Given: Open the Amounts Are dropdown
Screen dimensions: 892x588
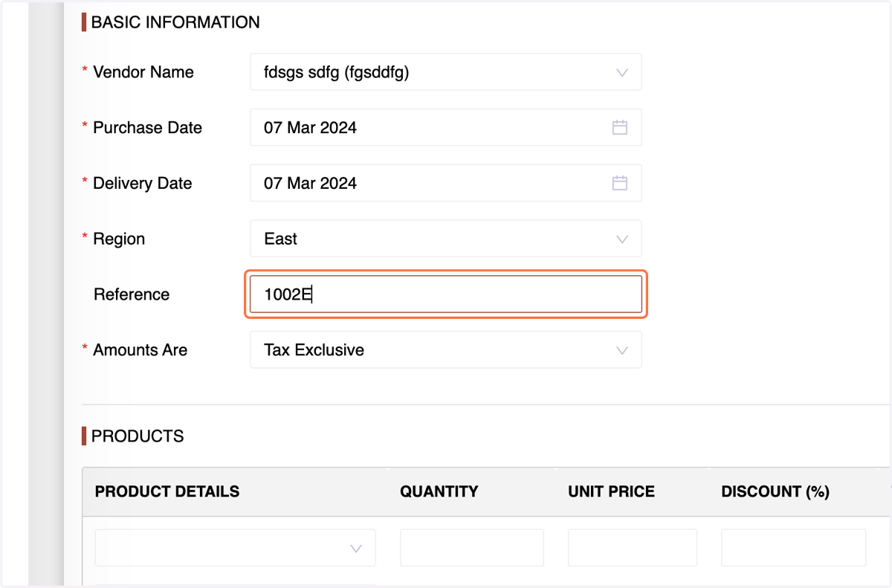Looking at the screenshot, I should pos(445,350).
